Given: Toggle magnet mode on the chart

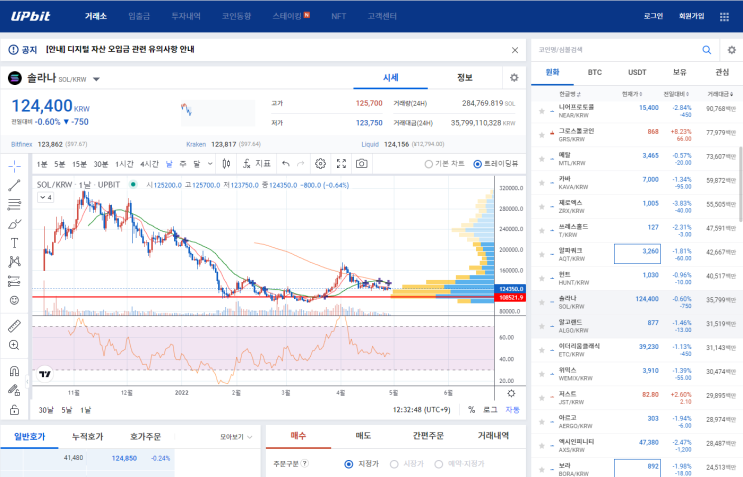Looking at the screenshot, I should pos(14,371).
